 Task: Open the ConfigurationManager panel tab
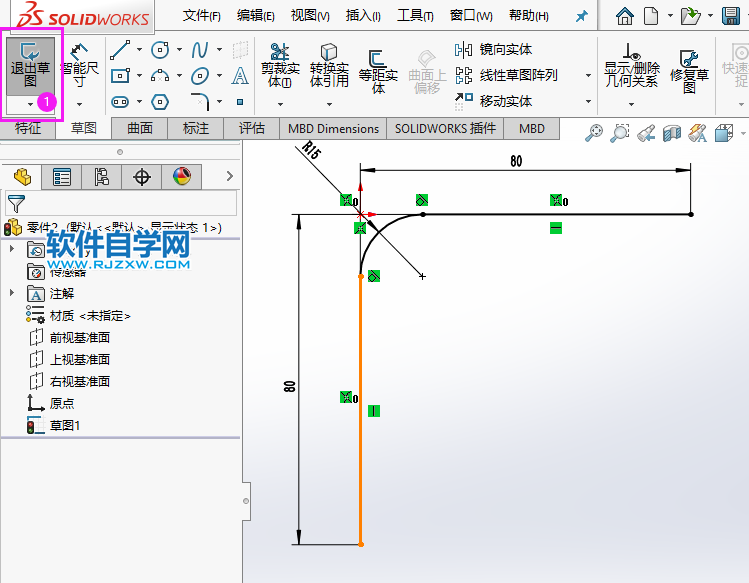pos(101,177)
